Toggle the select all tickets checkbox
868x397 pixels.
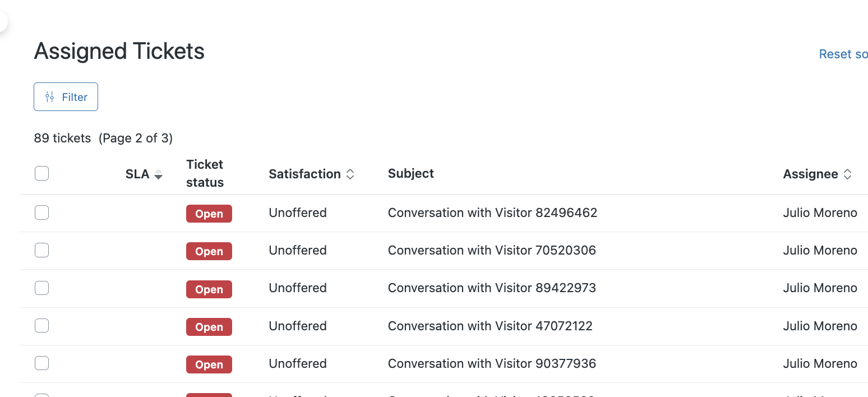[42, 174]
